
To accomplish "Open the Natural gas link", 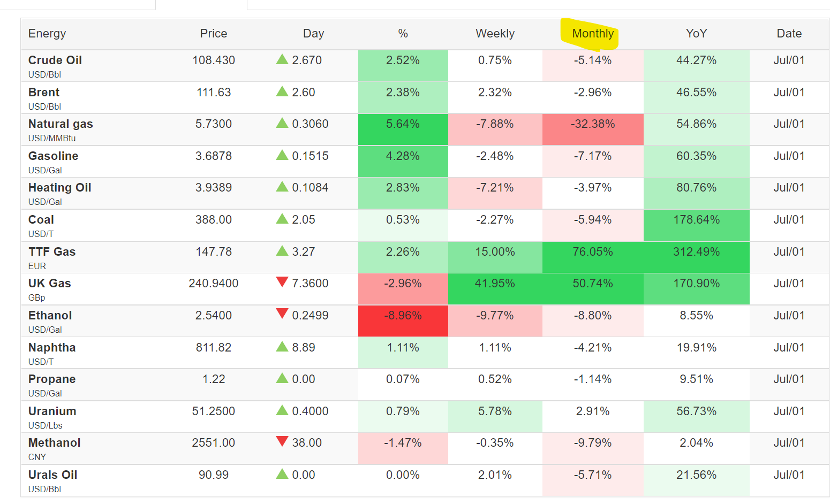I will click(61, 124).
